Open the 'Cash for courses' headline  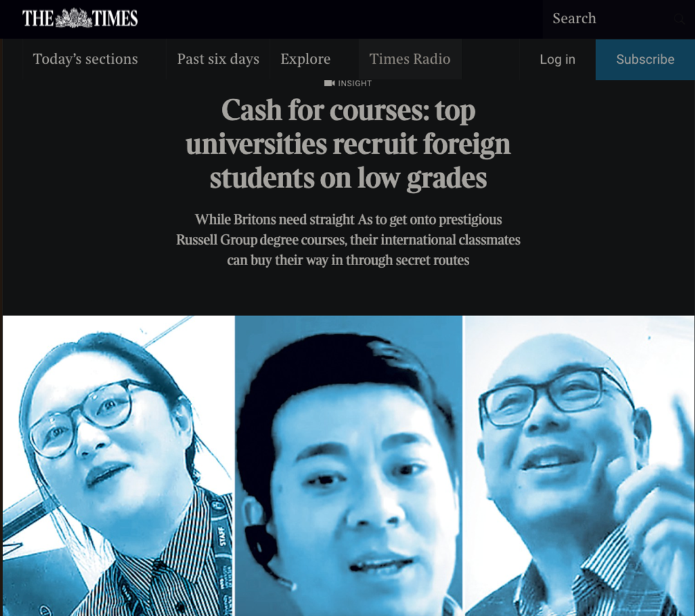click(x=348, y=144)
